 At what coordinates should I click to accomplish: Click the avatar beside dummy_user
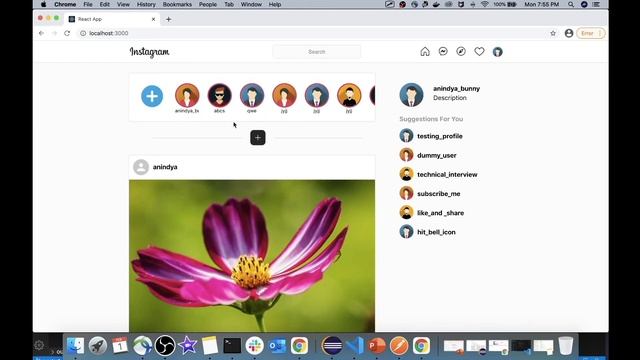tap(406, 155)
